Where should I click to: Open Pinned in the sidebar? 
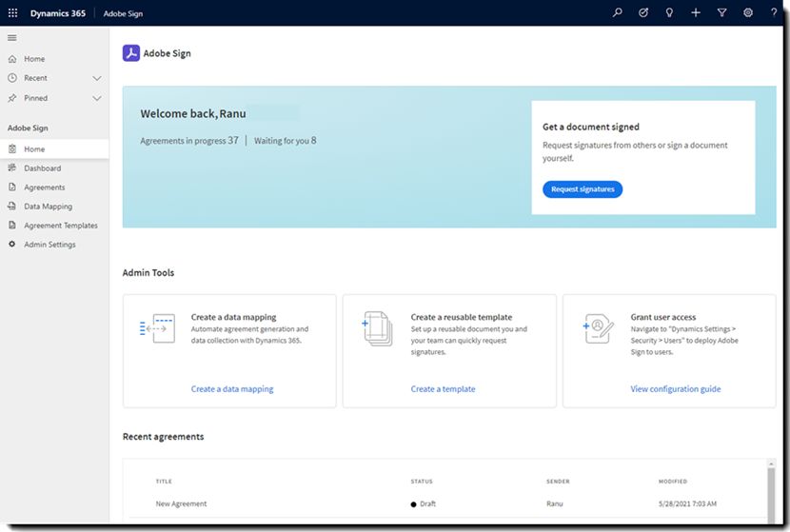point(35,98)
